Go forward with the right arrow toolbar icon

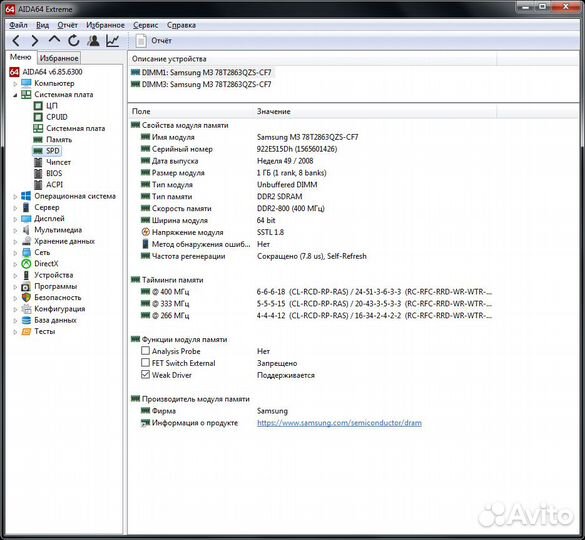[x=35, y=40]
